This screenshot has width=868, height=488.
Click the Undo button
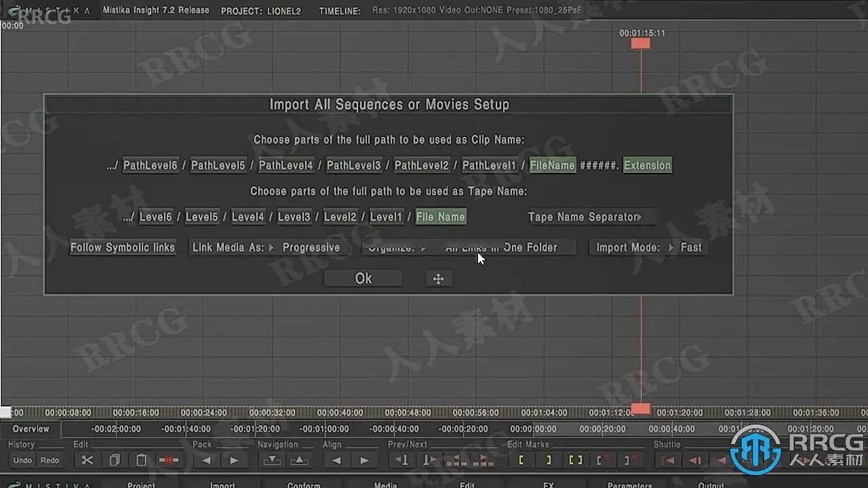click(22, 460)
